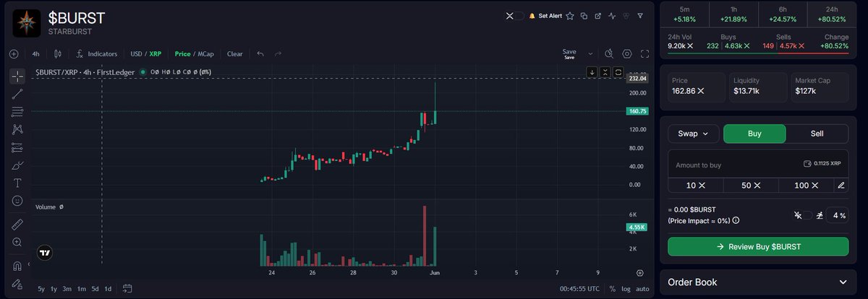Open the candlestick chart style icon
868x299 pixels.
(x=59, y=53)
